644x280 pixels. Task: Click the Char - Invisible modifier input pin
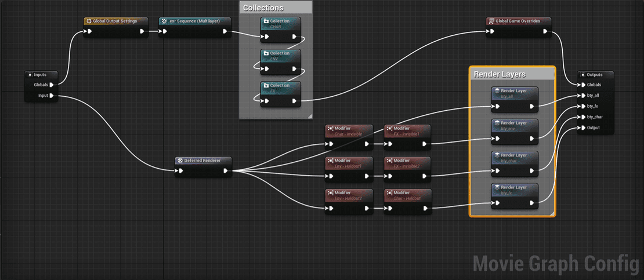point(331,144)
